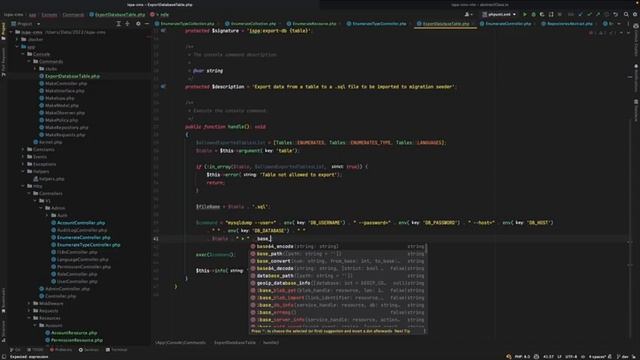
Task: Show hidden editor tabs dropdown arrow
Action: (x=620, y=24)
